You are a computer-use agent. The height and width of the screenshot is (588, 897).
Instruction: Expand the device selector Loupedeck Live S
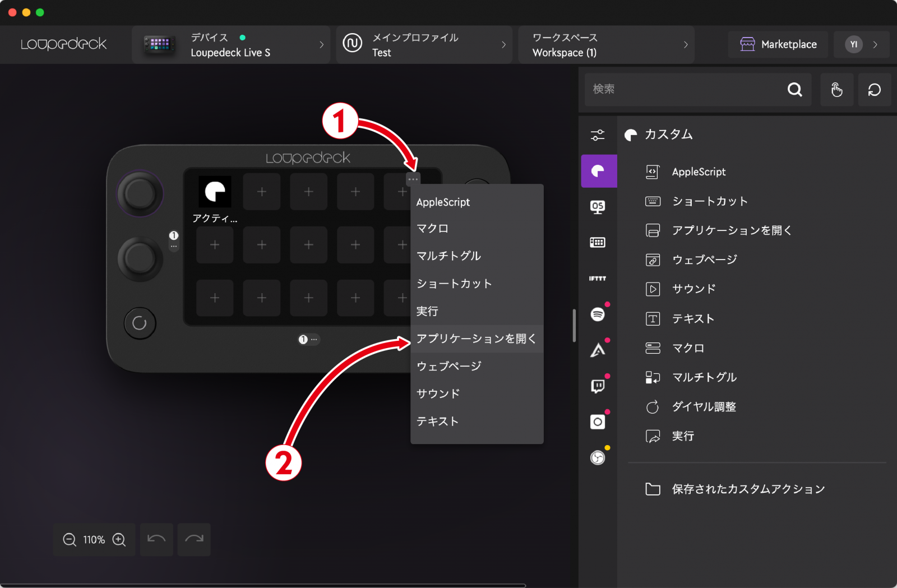(x=231, y=44)
